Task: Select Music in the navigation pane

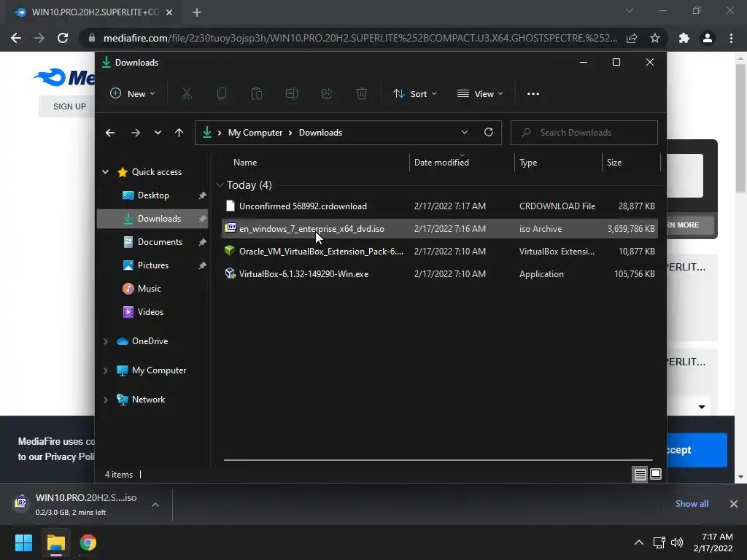Action: pos(152,289)
